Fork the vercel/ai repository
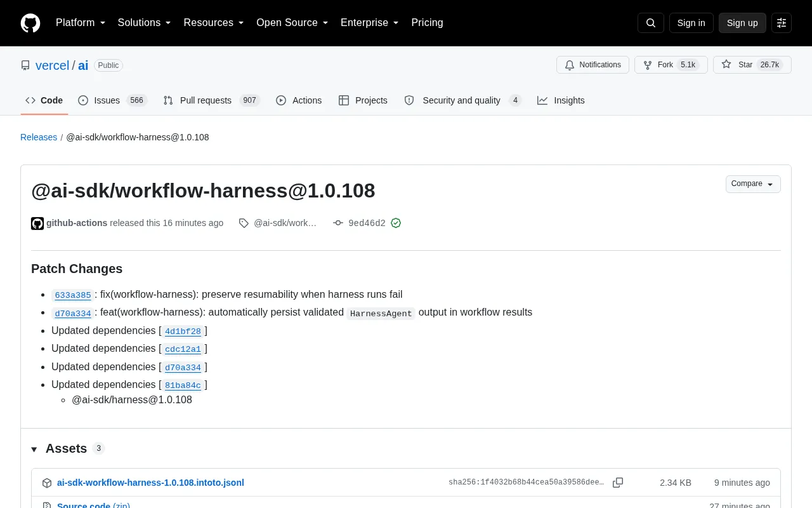 click(671, 65)
